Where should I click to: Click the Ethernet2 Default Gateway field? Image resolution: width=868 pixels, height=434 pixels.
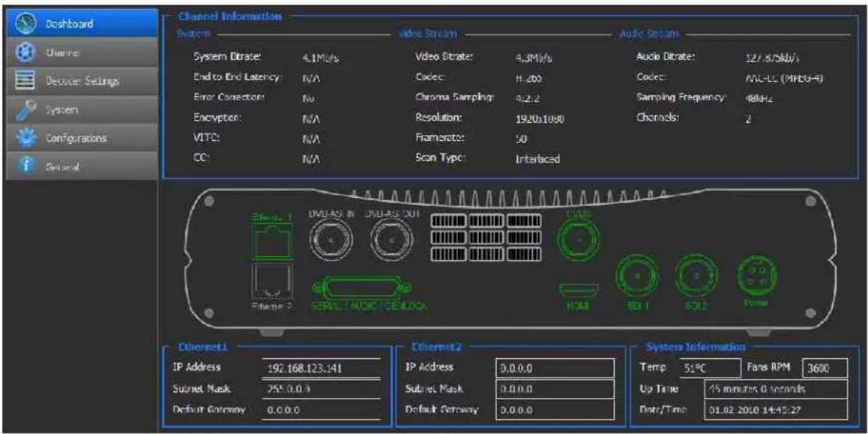coord(554,410)
